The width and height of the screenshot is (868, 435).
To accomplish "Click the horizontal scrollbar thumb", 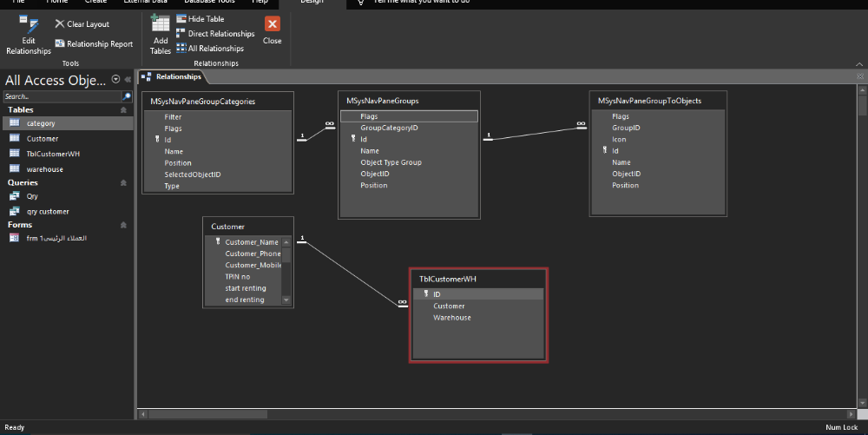I will pyautogui.click(x=207, y=414).
